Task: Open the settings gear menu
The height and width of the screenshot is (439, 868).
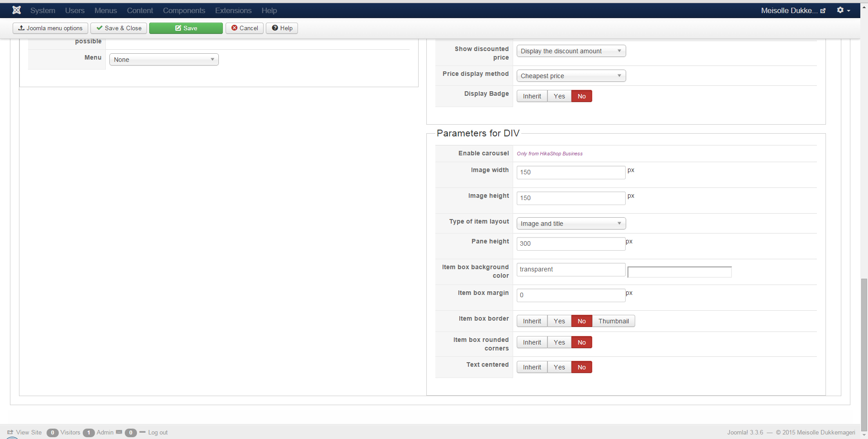Action: (844, 10)
